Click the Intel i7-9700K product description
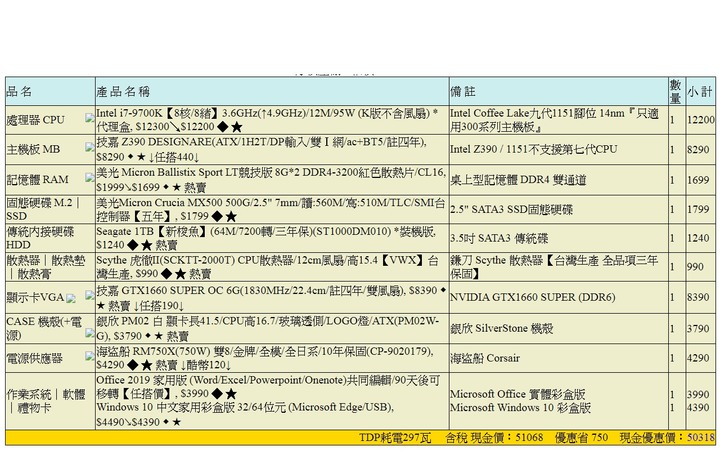Image resolution: width=720 pixels, height=455 pixels. click(x=267, y=120)
